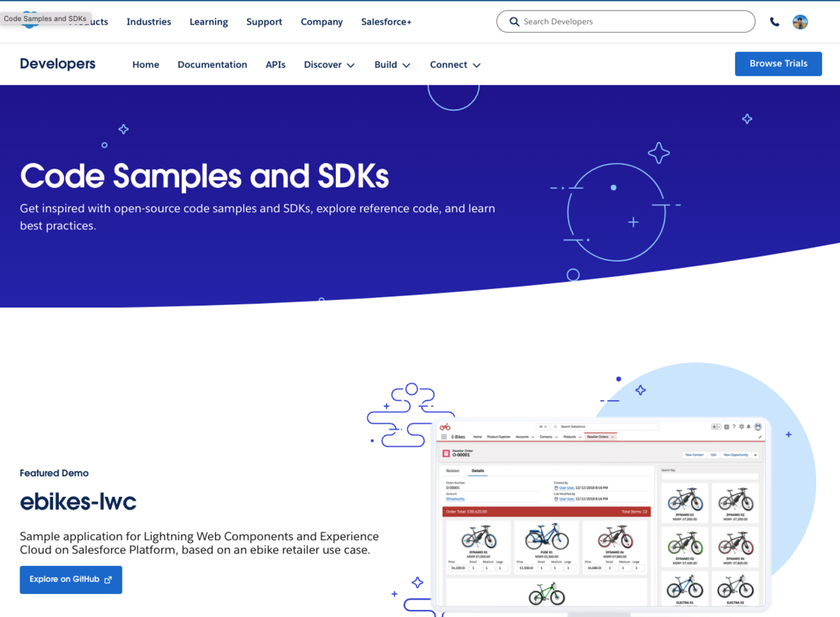Select the favorites star icon in the demo
This screenshot has height=617, width=840.
(x=714, y=427)
